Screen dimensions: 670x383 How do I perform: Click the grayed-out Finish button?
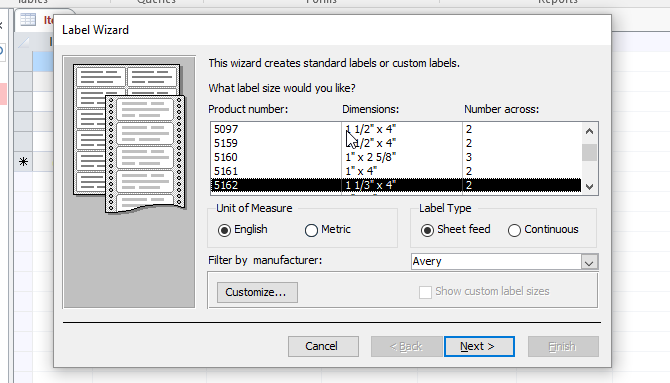563,346
